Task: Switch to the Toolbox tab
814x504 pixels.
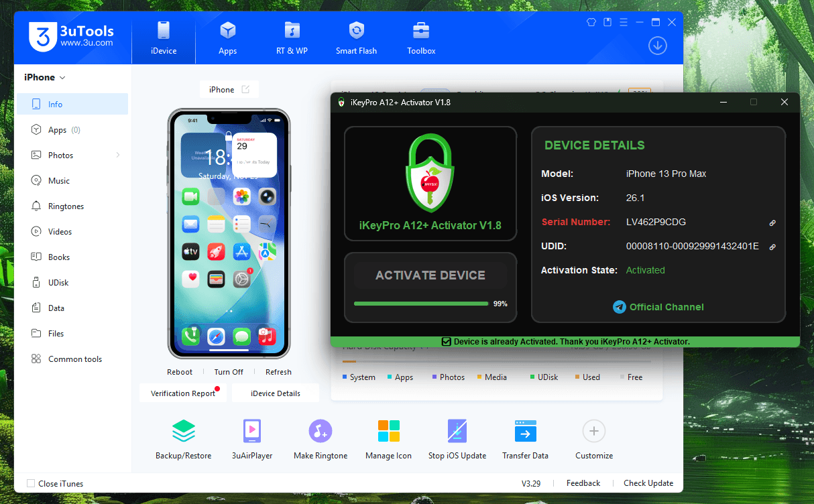Action: (421, 39)
